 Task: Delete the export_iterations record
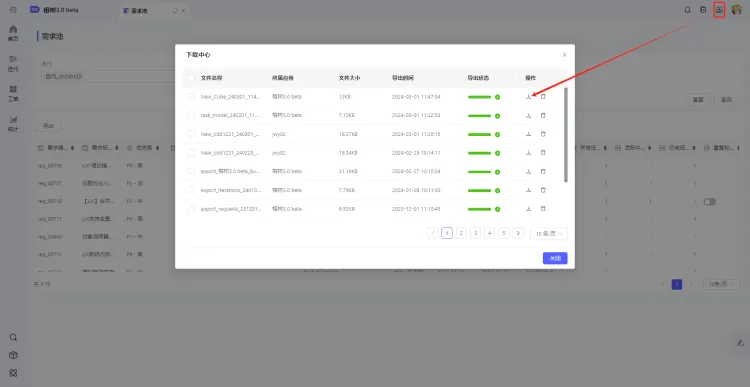coord(543,190)
